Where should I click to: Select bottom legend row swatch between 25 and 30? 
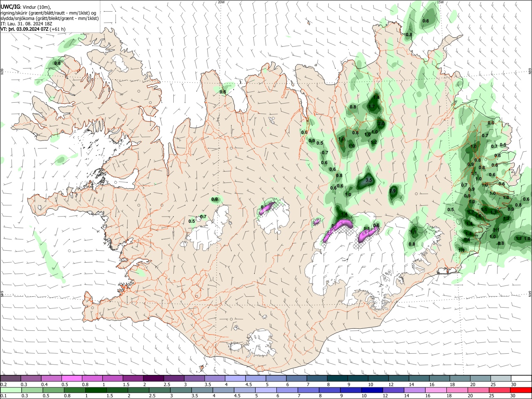click(x=500, y=390)
